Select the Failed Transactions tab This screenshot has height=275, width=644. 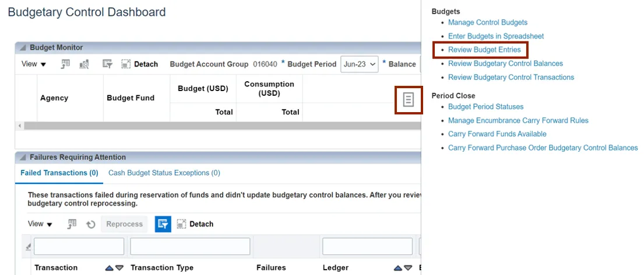[x=59, y=173]
